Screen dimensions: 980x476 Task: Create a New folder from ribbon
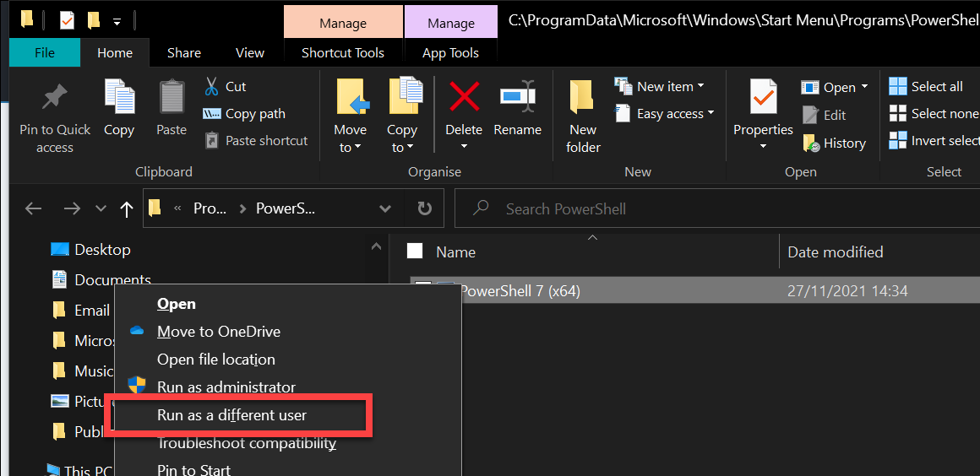[x=582, y=116]
